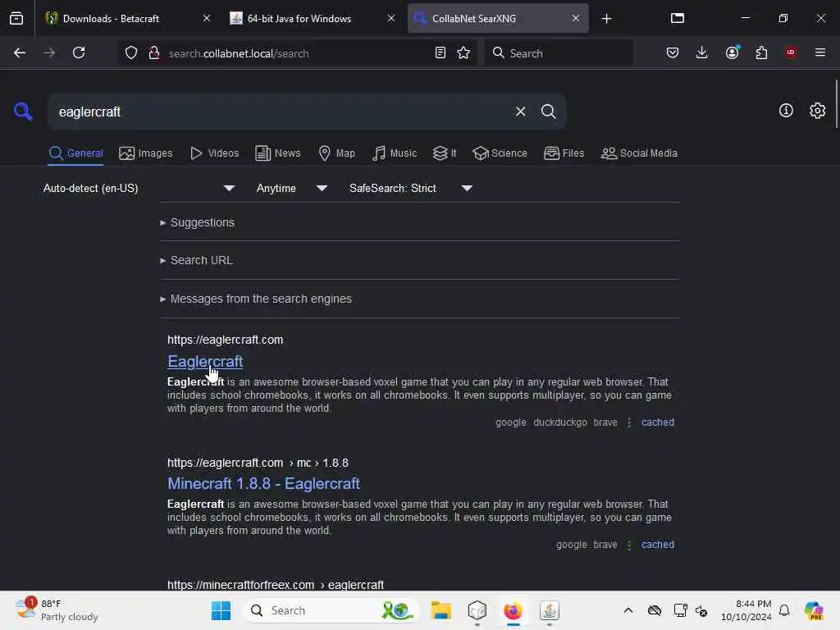This screenshot has width=840, height=630.
Task: Select the Videos search category
Action: [x=214, y=153]
